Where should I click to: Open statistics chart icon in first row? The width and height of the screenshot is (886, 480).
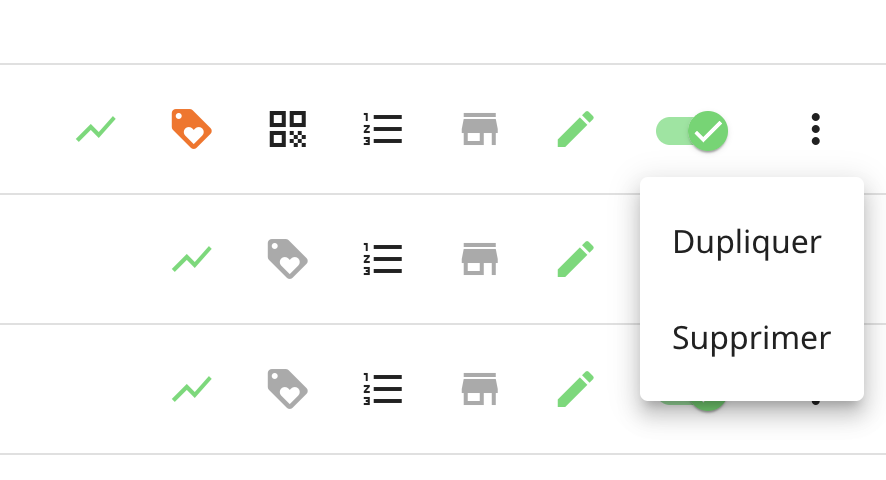click(95, 129)
